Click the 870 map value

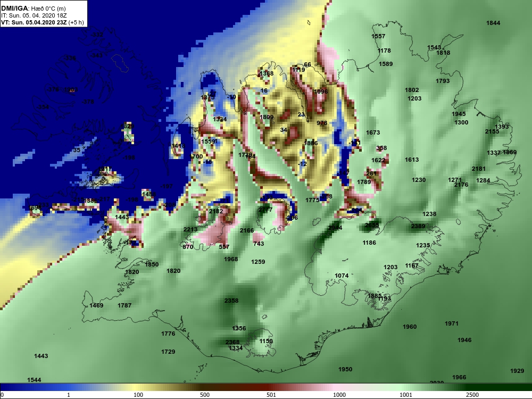[x=188, y=247]
